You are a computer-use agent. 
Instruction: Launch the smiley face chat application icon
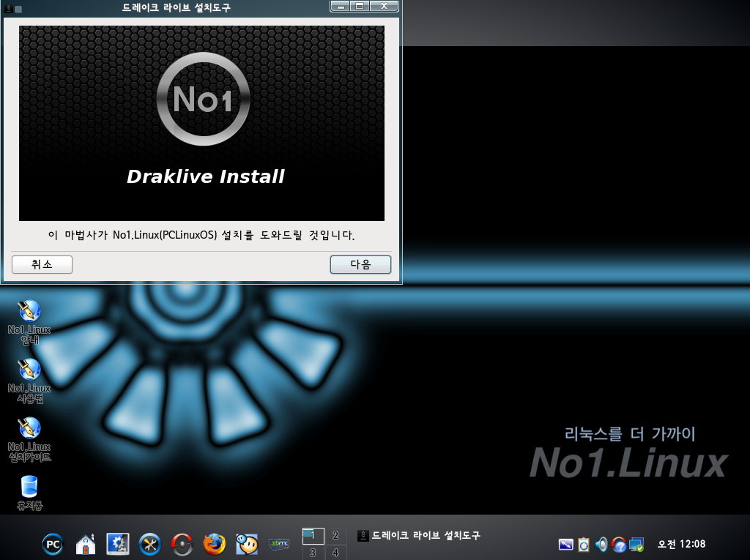(247, 544)
